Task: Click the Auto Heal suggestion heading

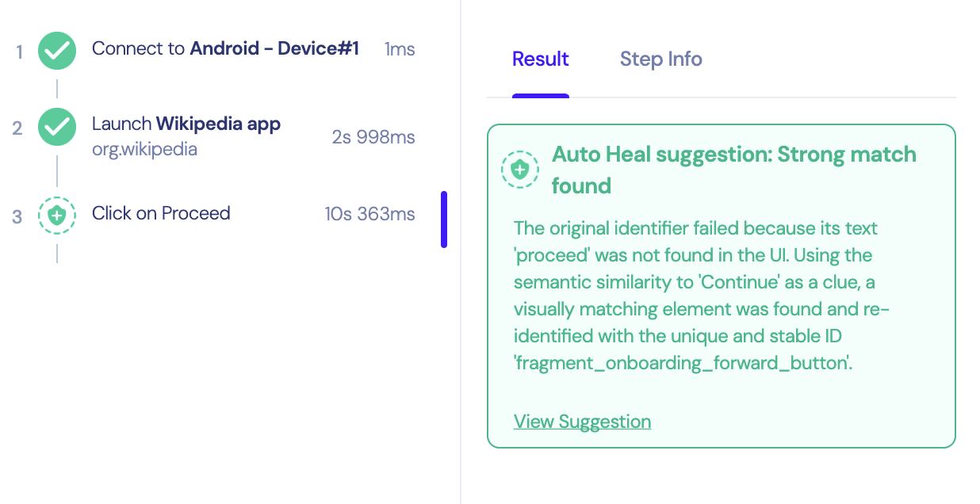Action: tap(733, 170)
